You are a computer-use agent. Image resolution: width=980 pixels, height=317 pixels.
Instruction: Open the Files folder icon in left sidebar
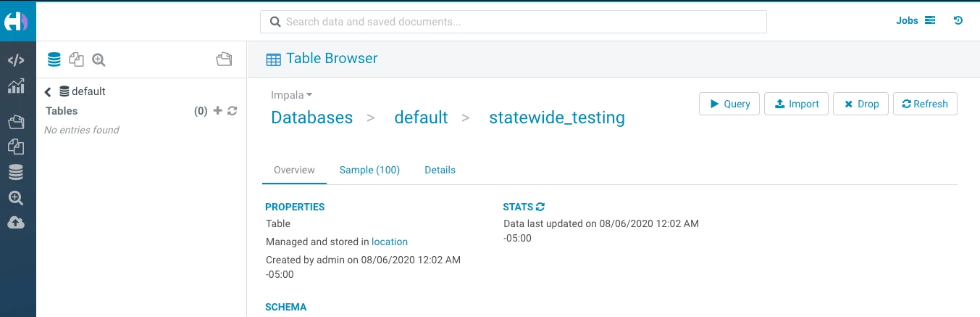pyautogui.click(x=16, y=122)
